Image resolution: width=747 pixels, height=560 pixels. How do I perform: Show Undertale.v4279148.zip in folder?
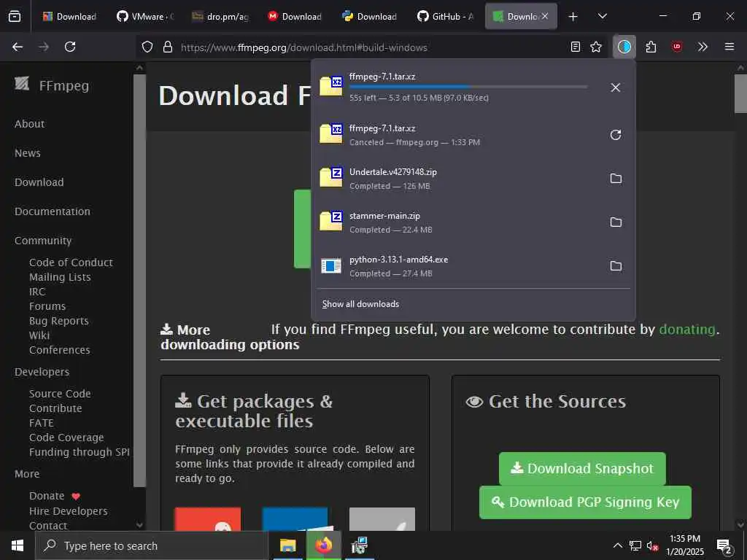pos(616,179)
